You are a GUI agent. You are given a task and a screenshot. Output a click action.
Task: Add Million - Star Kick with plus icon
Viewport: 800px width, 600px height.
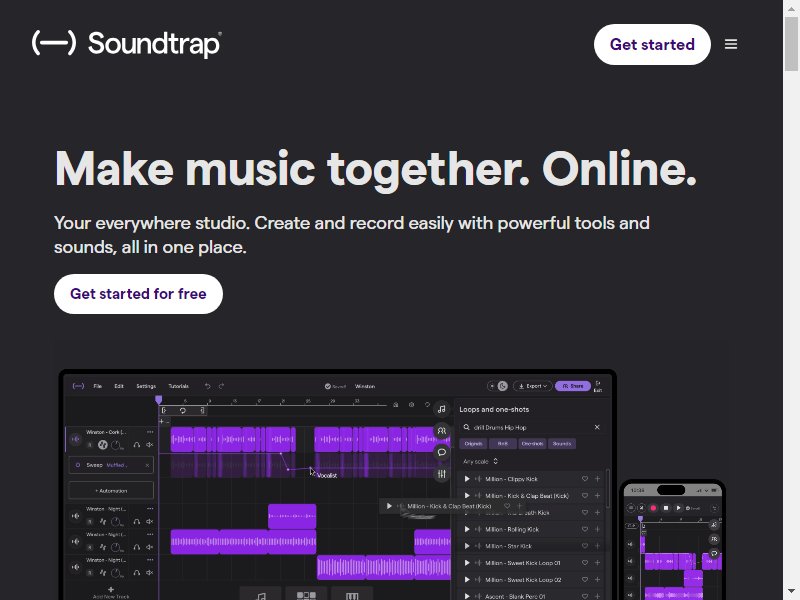(597, 546)
